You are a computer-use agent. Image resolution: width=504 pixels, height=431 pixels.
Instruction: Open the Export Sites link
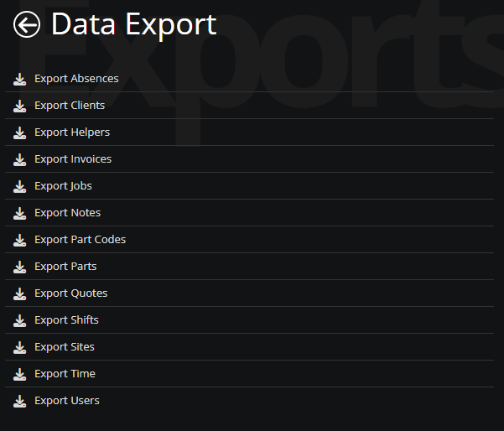pos(65,347)
